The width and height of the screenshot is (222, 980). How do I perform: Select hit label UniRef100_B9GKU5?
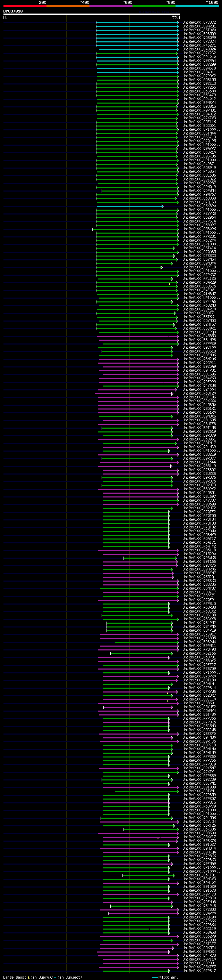point(199,156)
